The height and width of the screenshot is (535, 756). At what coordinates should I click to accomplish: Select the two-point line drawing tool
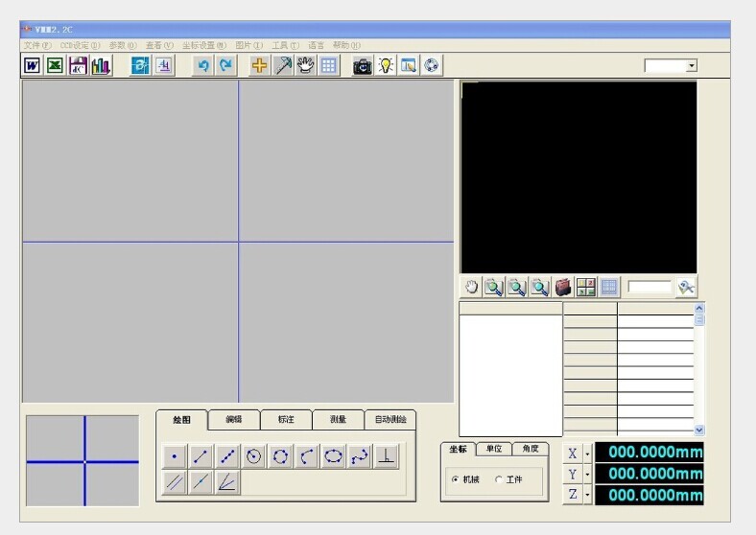pyautogui.click(x=201, y=456)
